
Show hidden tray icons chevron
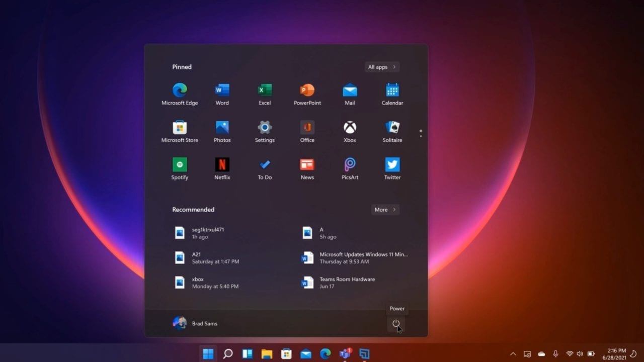tap(513, 354)
